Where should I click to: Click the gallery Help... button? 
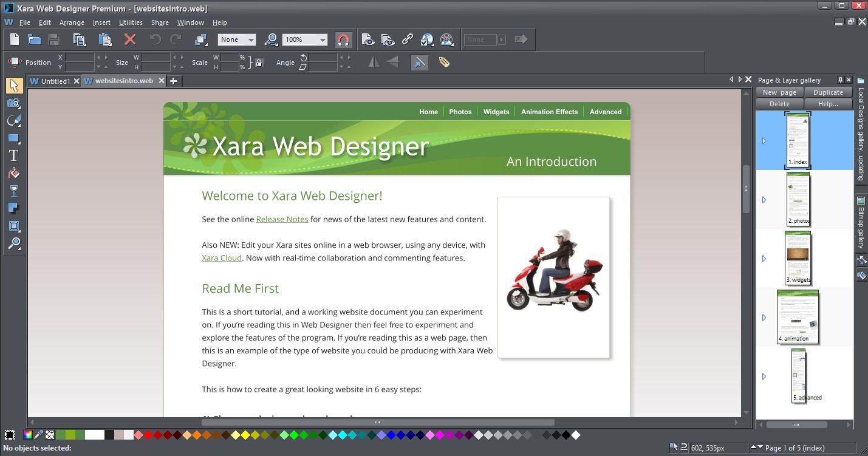pos(829,104)
